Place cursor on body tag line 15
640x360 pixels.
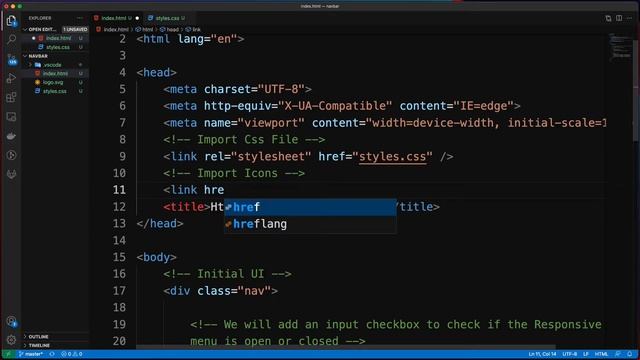(x=156, y=257)
